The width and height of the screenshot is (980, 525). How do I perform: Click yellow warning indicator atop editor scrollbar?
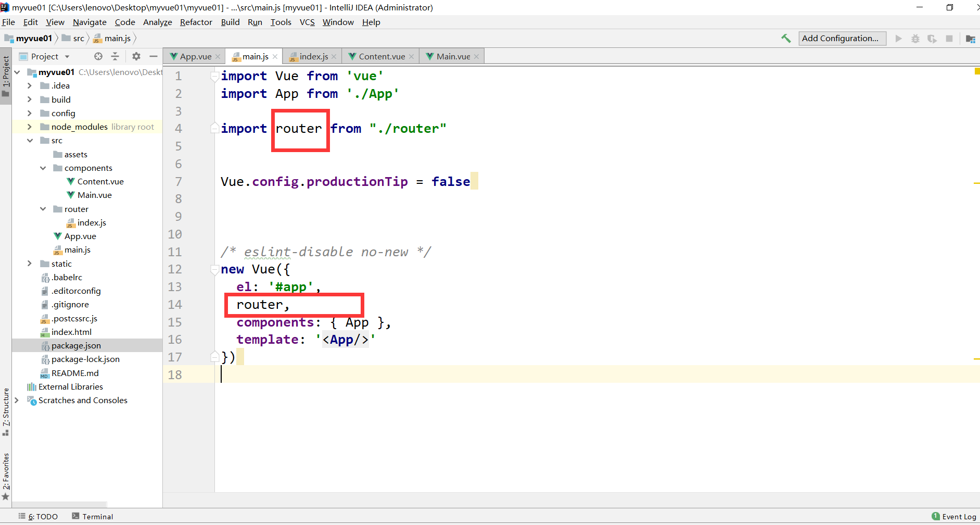pyautogui.click(x=977, y=71)
